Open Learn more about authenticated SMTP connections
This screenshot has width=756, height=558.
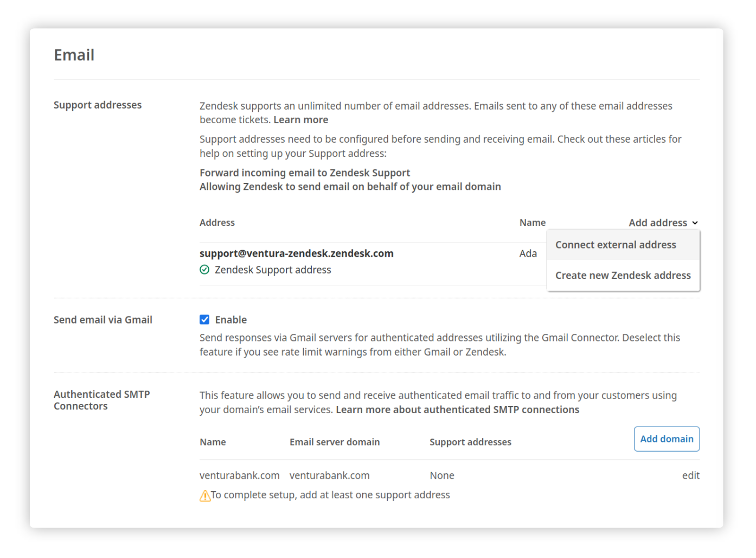(x=457, y=410)
